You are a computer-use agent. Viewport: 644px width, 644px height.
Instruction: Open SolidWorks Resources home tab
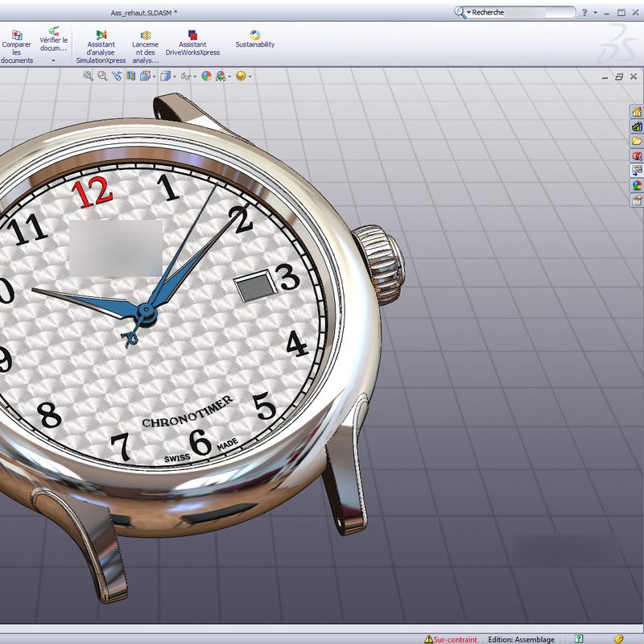[637, 112]
